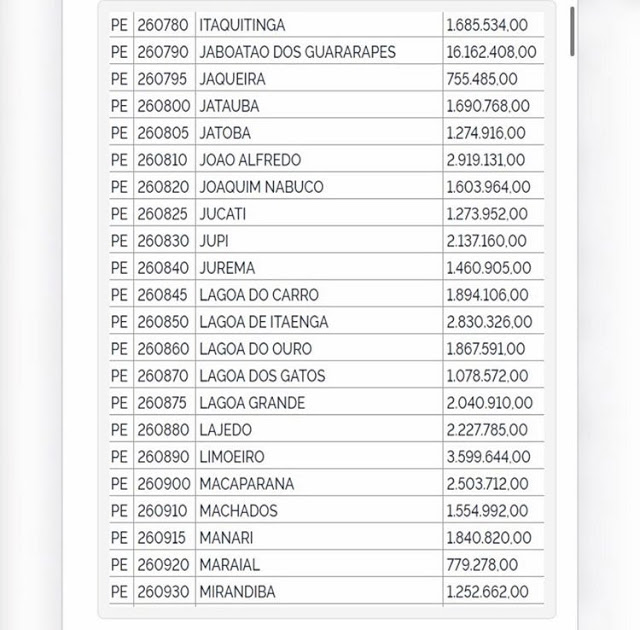
Task: Select the ITAQUITINGA municipality cell
Action: pos(242,24)
